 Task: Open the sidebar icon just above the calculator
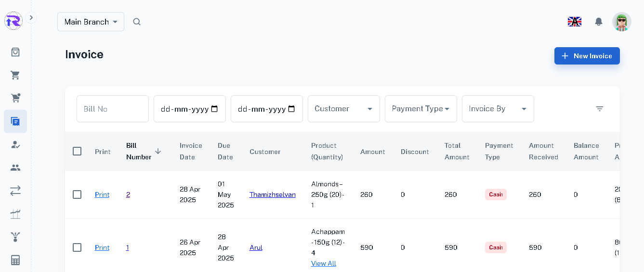click(x=15, y=237)
